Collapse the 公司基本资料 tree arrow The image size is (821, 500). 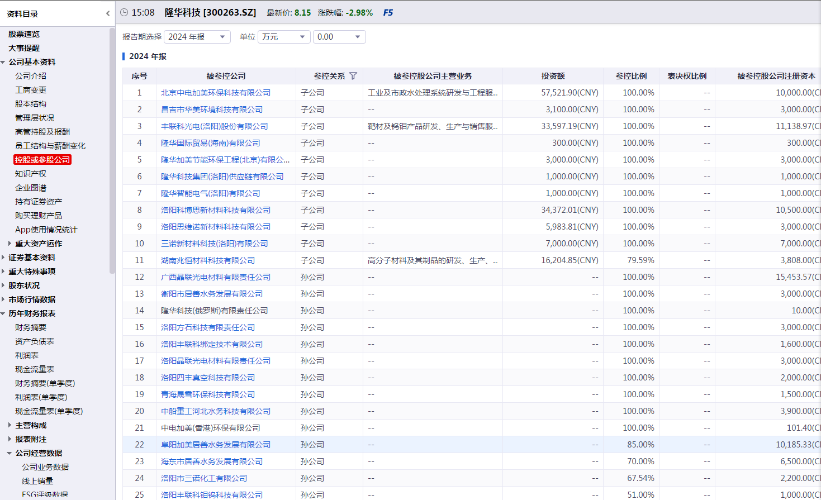pos(3,62)
